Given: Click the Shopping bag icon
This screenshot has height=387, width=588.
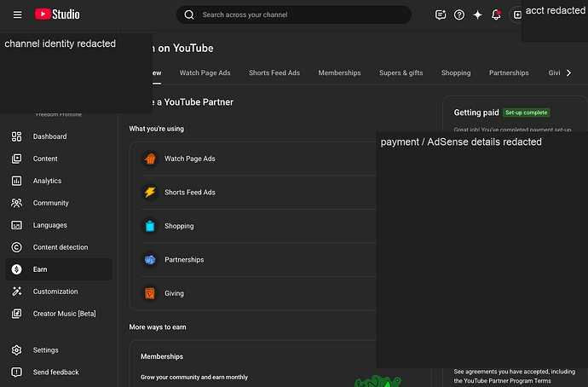Looking at the screenshot, I should [x=150, y=226].
